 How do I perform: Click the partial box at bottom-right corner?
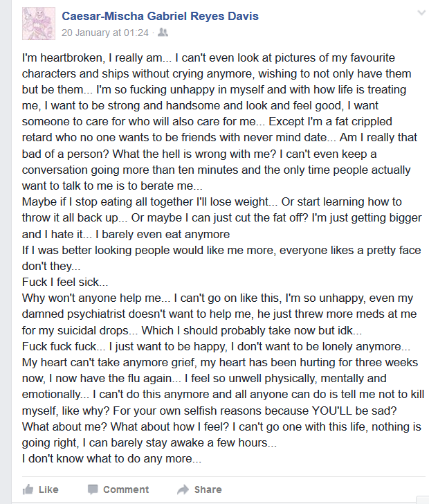[x=422, y=500]
